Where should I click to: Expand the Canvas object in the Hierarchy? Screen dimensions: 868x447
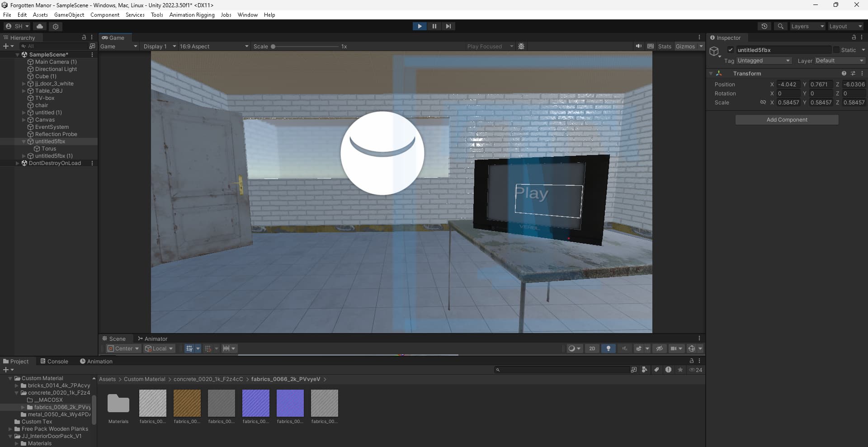tap(24, 120)
